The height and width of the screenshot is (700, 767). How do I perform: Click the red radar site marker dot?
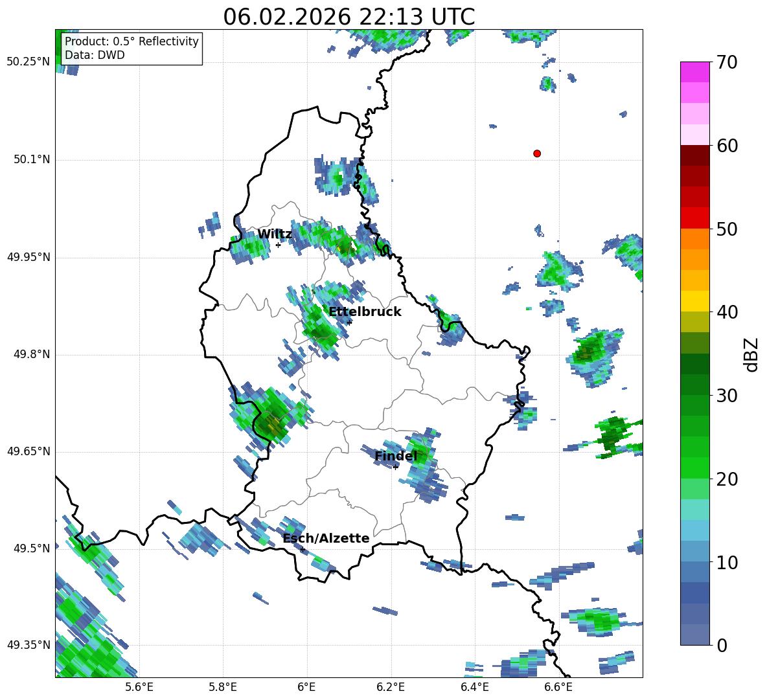pyautogui.click(x=536, y=153)
